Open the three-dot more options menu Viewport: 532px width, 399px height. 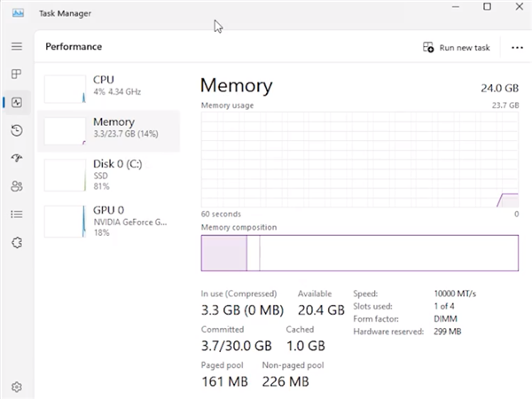tap(518, 47)
